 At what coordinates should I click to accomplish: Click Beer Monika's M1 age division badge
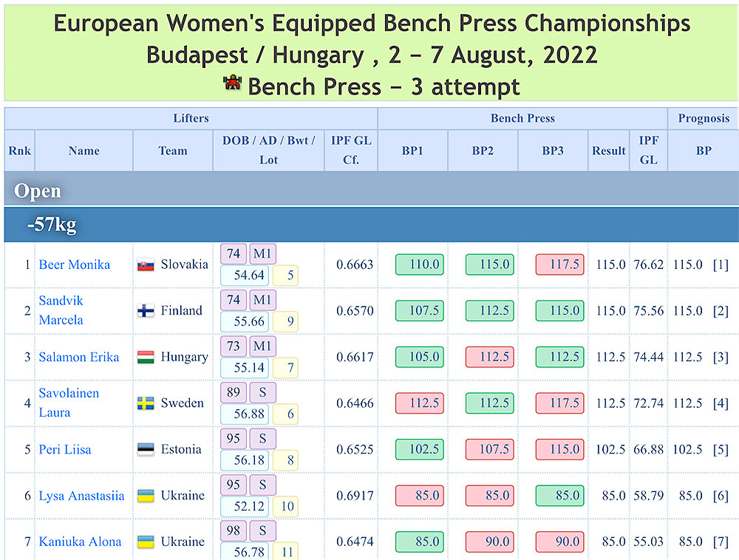pyautogui.click(x=262, y=254)
